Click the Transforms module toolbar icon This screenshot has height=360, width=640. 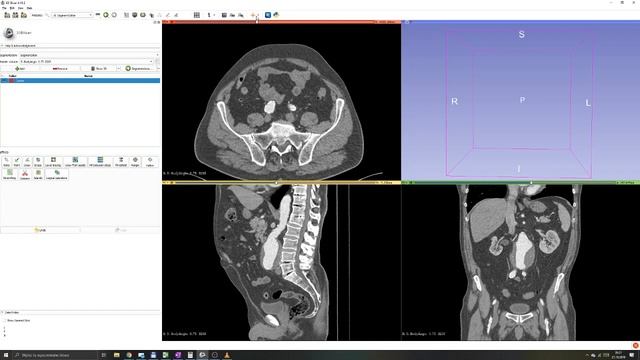tap(151, 15)
